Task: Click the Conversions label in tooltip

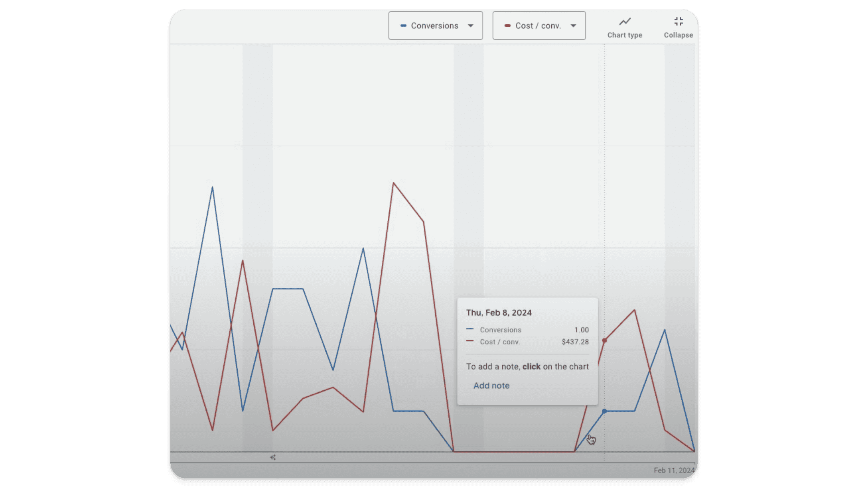Action: (x=500, y=330)
